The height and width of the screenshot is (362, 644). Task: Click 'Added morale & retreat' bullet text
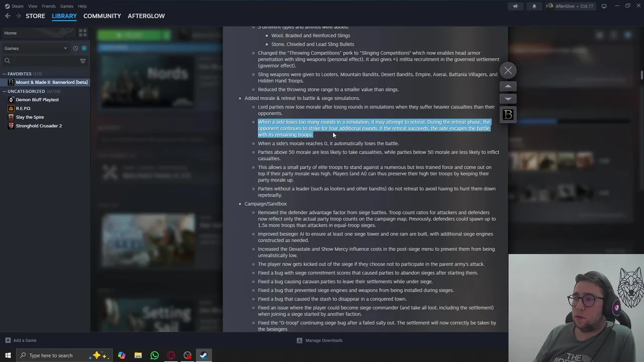click(302, 99)
